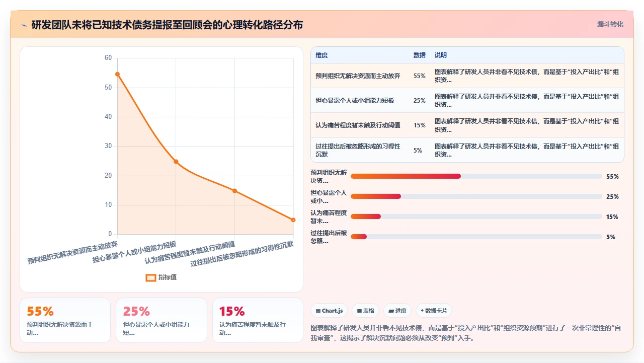Screen dimensions: 644x363
Task: Click the 5% value beside last progress bar
Action: pyautogui.click(x=611, y=237)
